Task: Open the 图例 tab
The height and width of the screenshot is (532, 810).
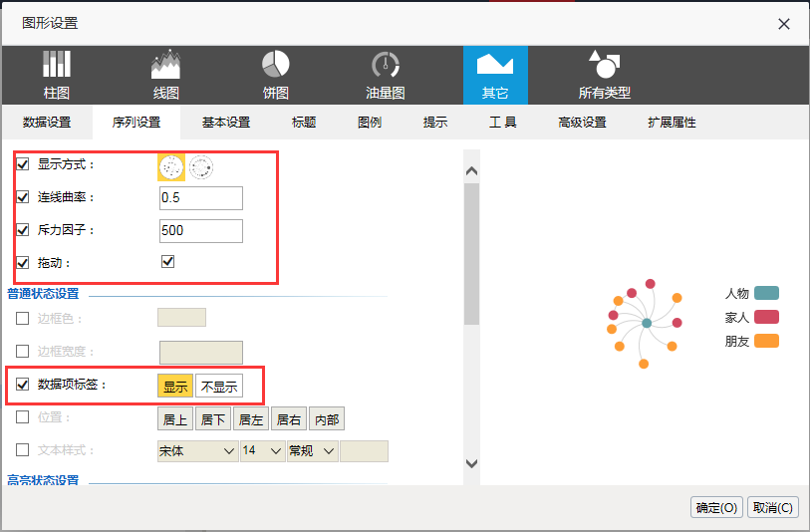Action: pos(370,123)
